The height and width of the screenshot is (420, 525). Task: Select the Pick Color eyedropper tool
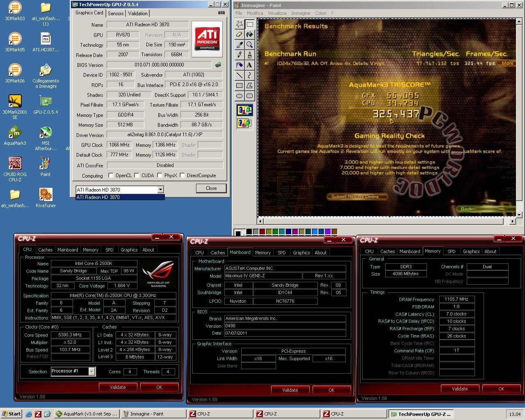click(240, 45)
